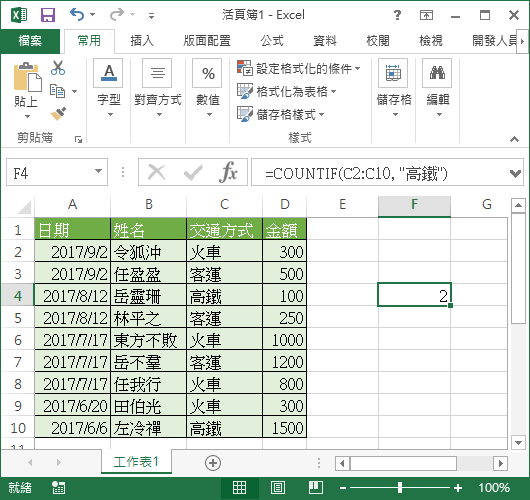Click the Excel application logo icon
The image size is (530, 500).
tap(19, 15)
